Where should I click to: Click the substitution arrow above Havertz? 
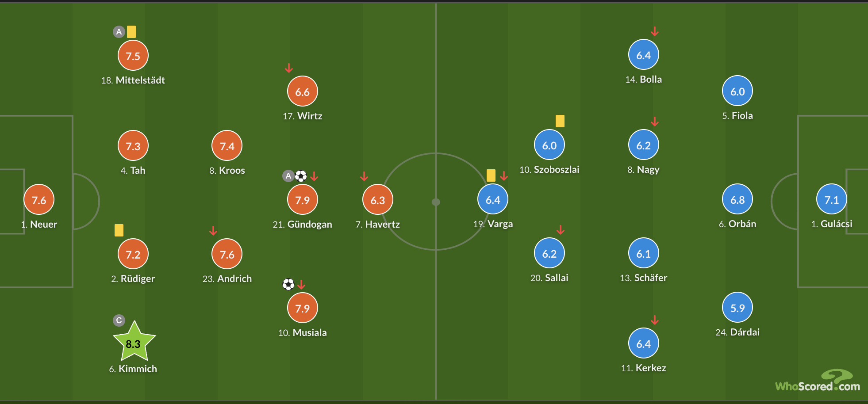pos(364,176)
